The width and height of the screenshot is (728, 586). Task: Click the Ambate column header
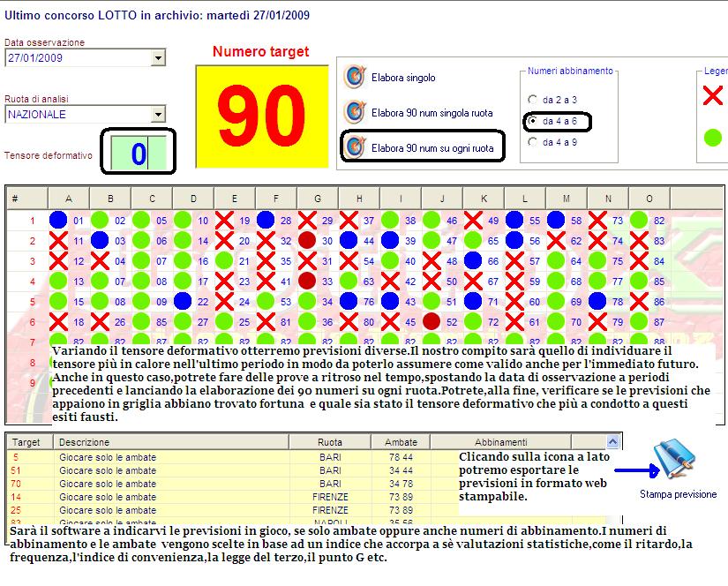tap(401, 442)
